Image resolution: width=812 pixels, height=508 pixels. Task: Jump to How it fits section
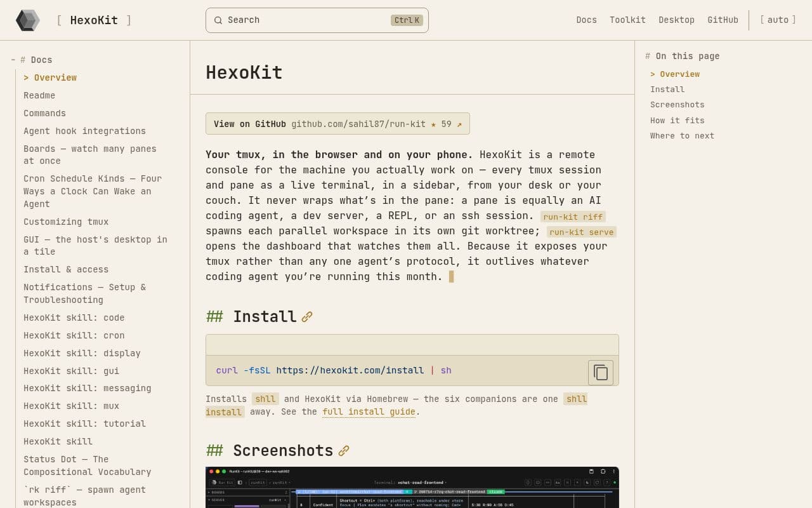tap(677, 121)
